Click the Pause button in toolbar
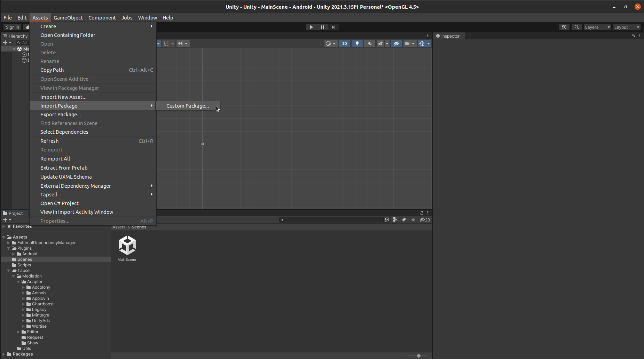The height and width of the screenshot is (359, 644). pyautogui.click(x=322, y=27)
